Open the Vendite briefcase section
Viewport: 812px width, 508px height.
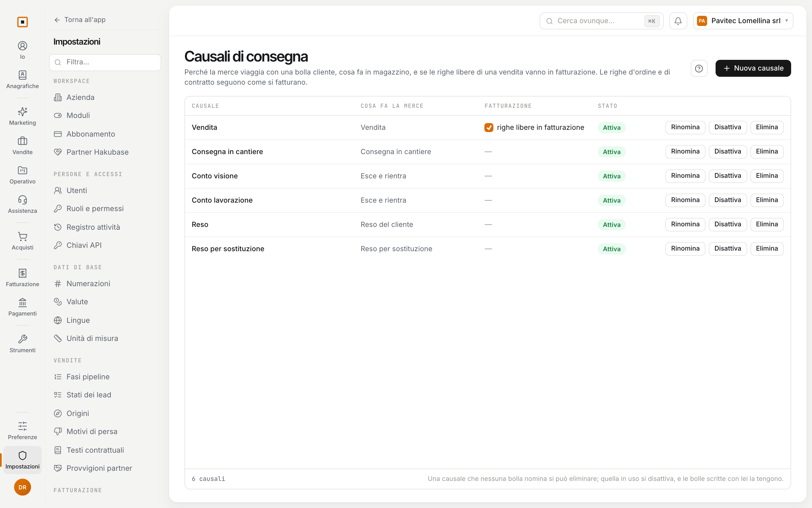(x=23, y=145)
